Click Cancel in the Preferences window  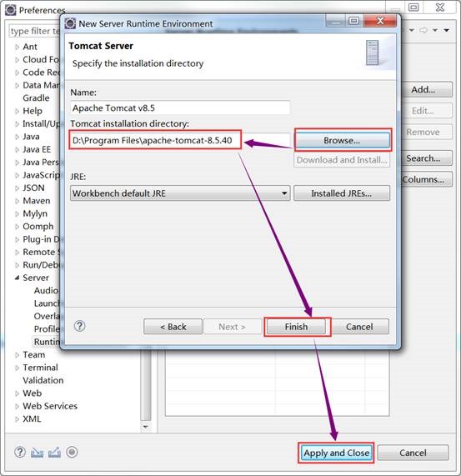(x=413, y=453)
